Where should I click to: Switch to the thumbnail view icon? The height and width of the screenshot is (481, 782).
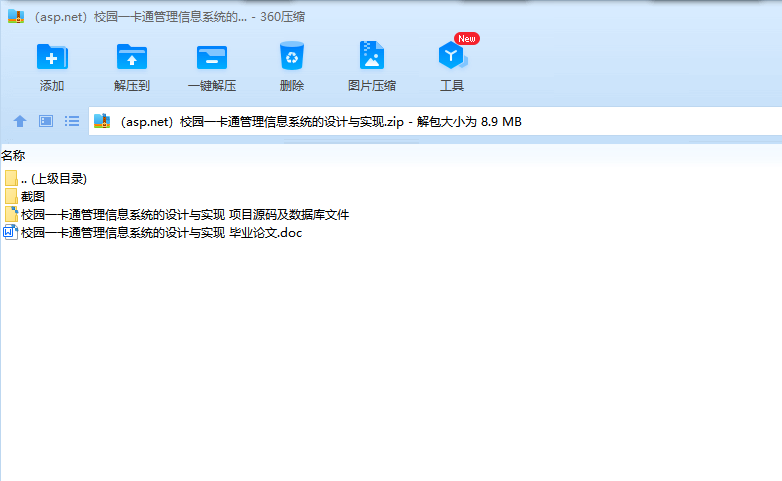point(46,121)
